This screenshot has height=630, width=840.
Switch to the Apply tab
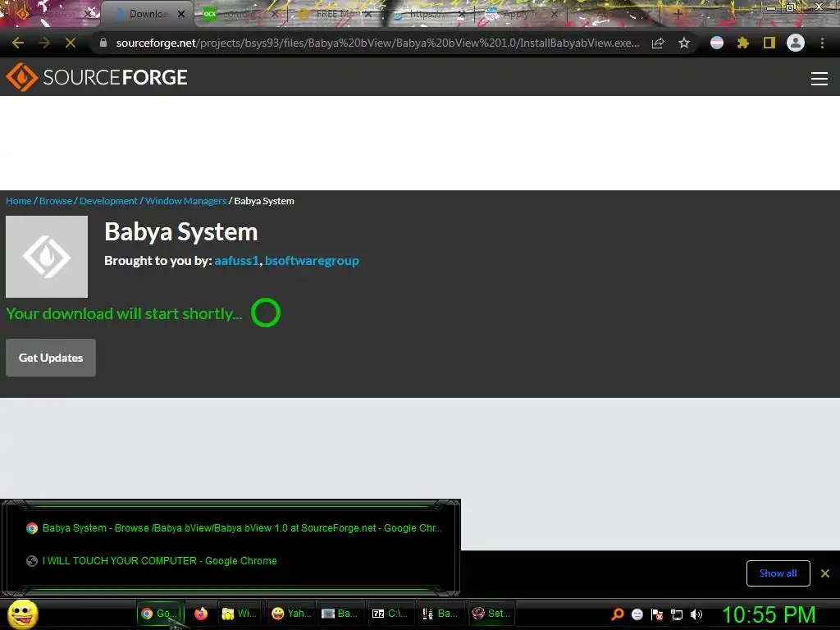point(523,14)
